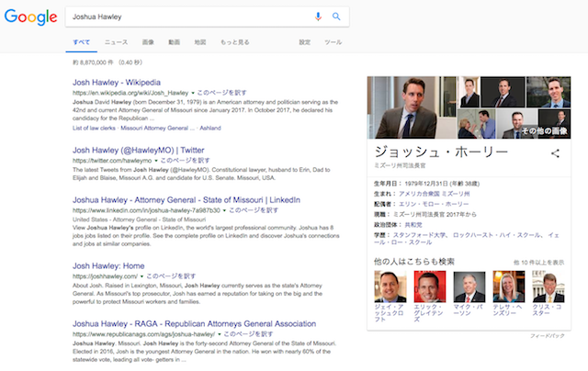588x371 pixels.
Task: Click 他 10 件以上を表示 link
Action: click(x=538, y=263)
